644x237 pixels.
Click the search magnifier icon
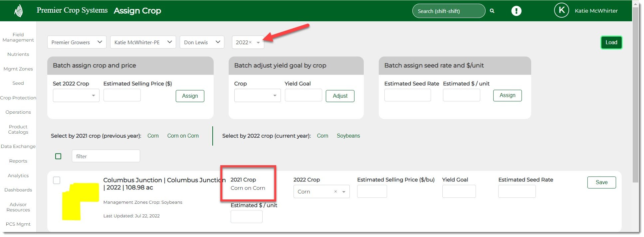[x=492, y=11]
